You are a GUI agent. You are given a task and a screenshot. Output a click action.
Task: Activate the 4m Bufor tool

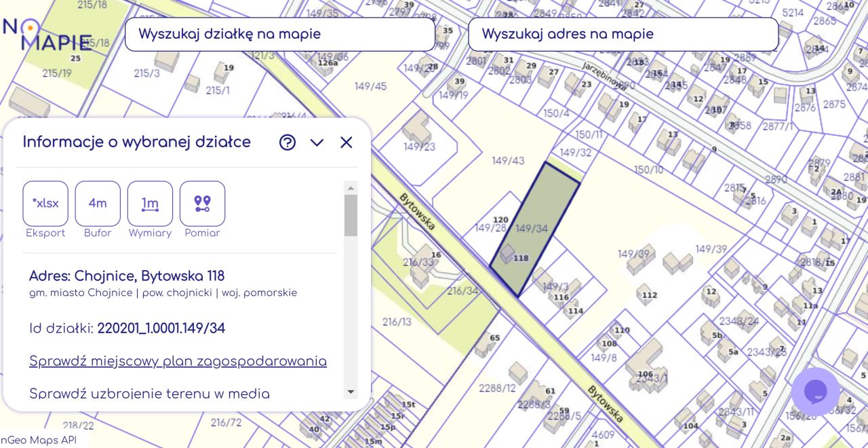(97, 204)
